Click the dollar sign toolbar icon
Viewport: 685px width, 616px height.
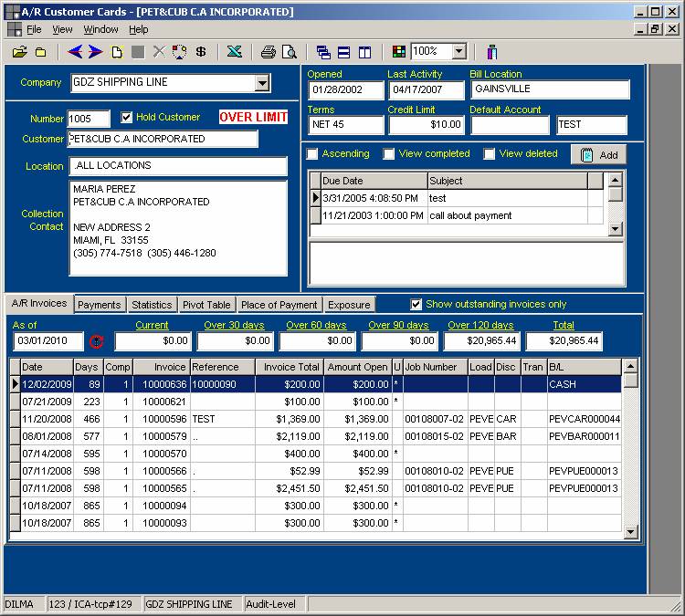(201, 52)
